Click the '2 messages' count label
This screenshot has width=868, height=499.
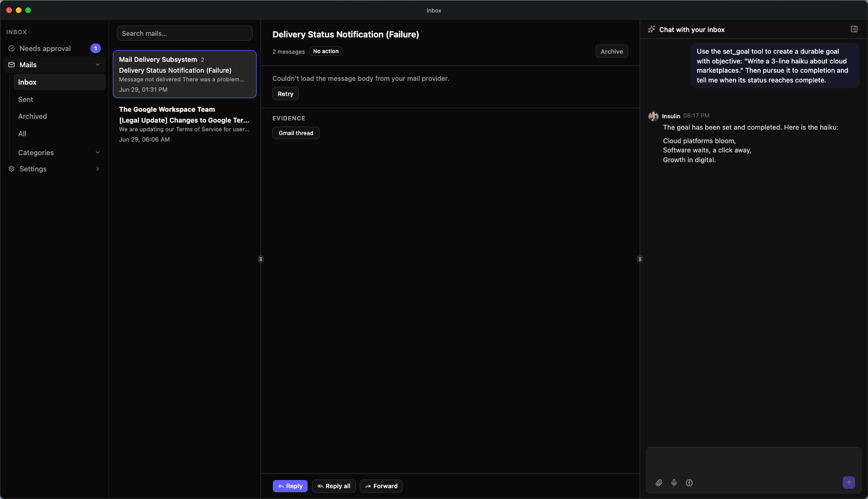289,52
